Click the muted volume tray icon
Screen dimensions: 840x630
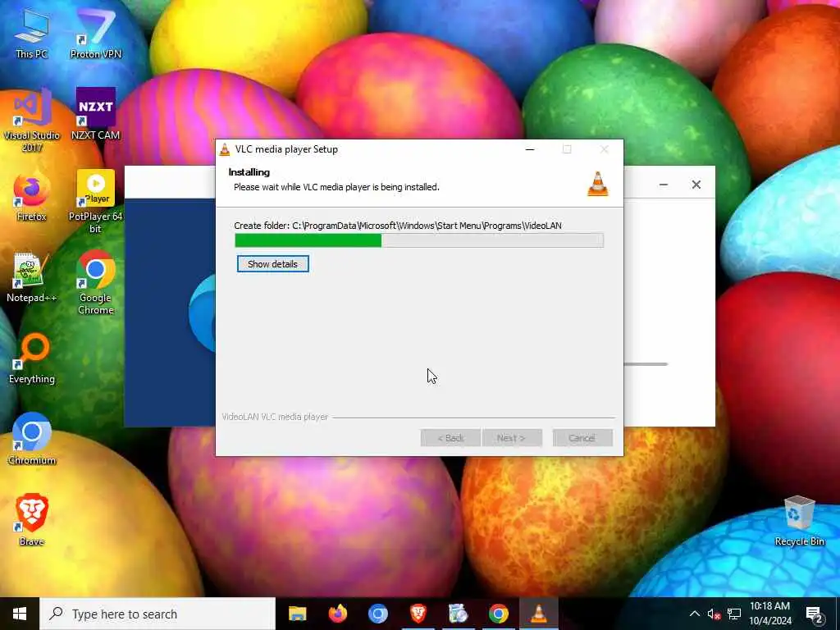tap(714, 614)
